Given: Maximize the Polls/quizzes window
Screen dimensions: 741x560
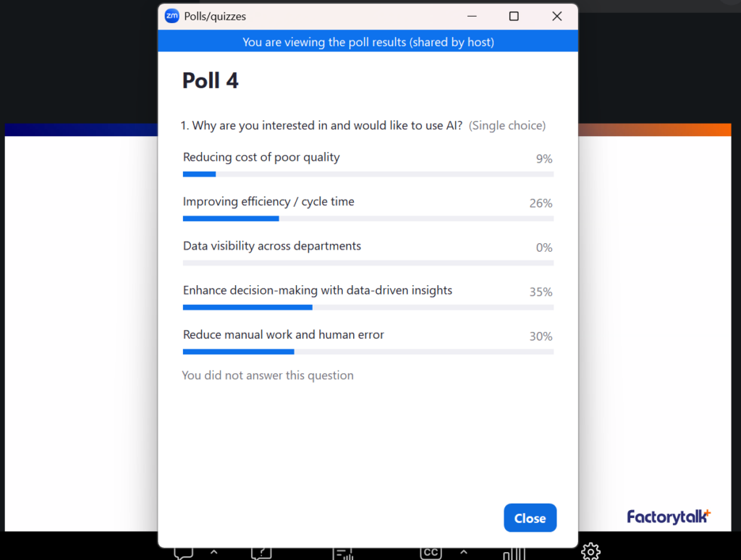Looking at the screenshot, I should click(514, 16).
